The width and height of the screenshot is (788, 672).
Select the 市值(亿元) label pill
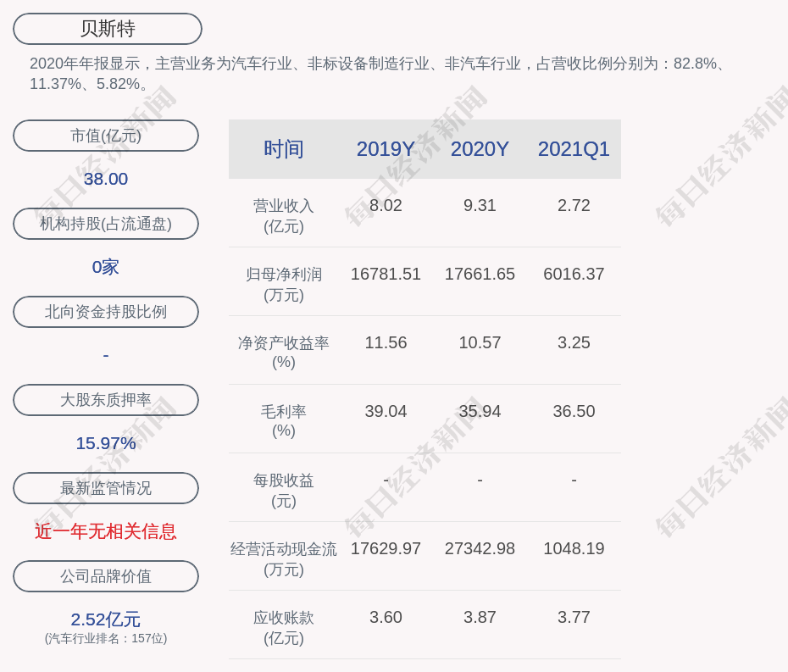[106, 136]
